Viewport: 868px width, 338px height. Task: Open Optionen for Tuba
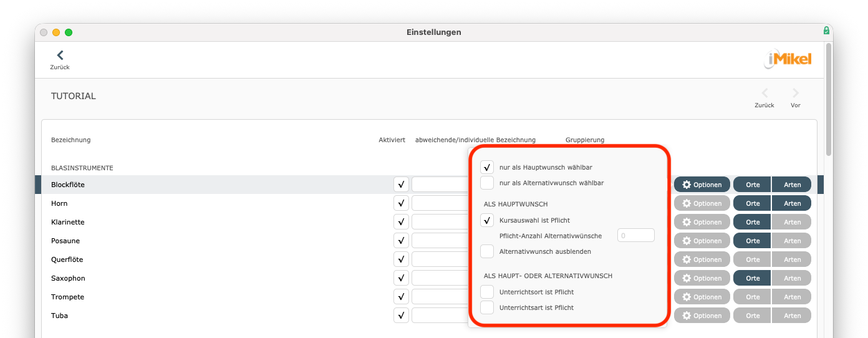click(702, 316)
